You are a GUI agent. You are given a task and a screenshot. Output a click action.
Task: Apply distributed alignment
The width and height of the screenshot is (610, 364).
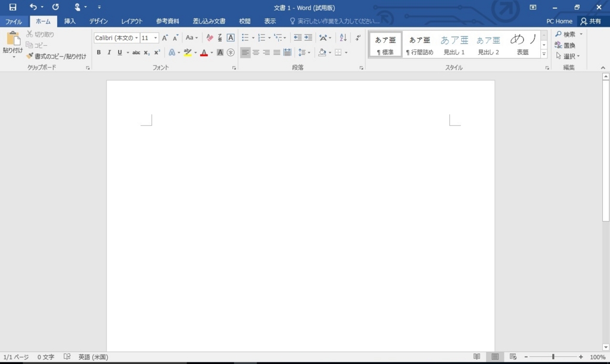288,52
